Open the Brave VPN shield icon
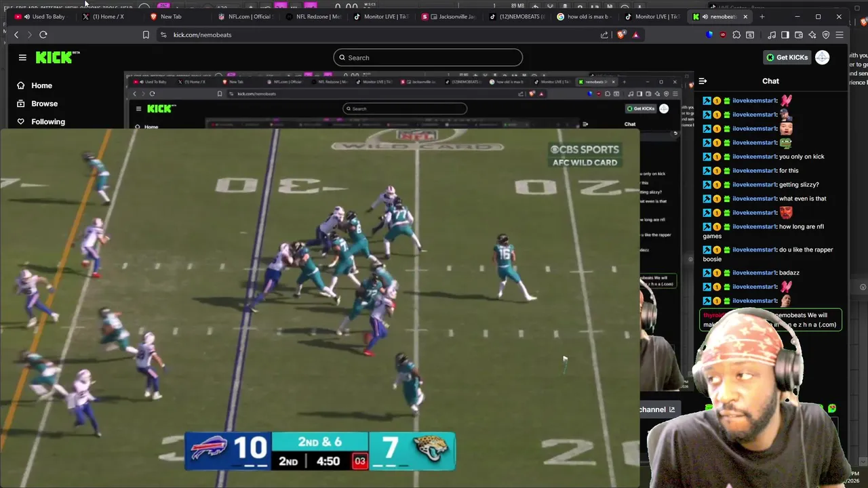The image size is (868, 488). pos(826,35)
